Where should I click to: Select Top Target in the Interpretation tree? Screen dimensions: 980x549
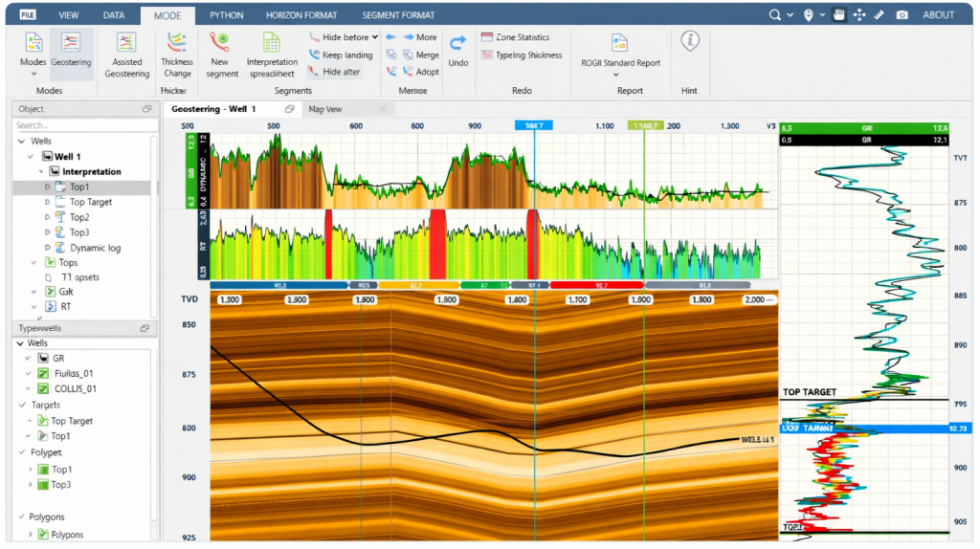(91, 202)
